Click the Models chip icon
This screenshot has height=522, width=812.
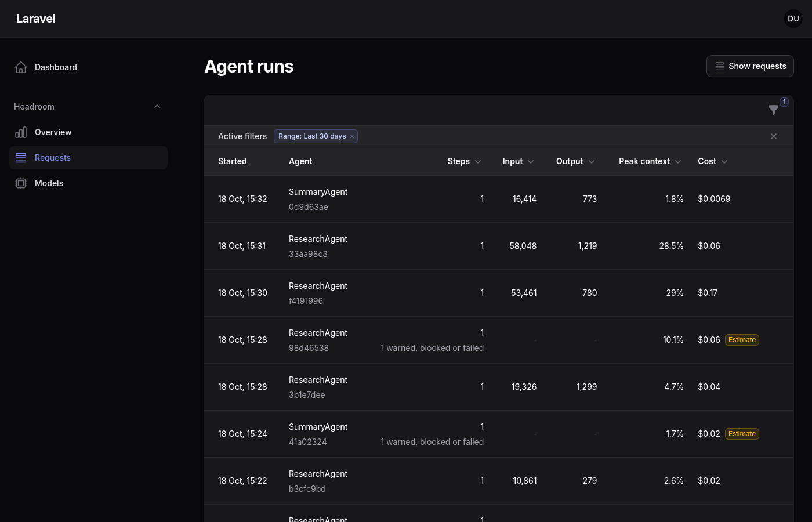(x=21, y=183)
